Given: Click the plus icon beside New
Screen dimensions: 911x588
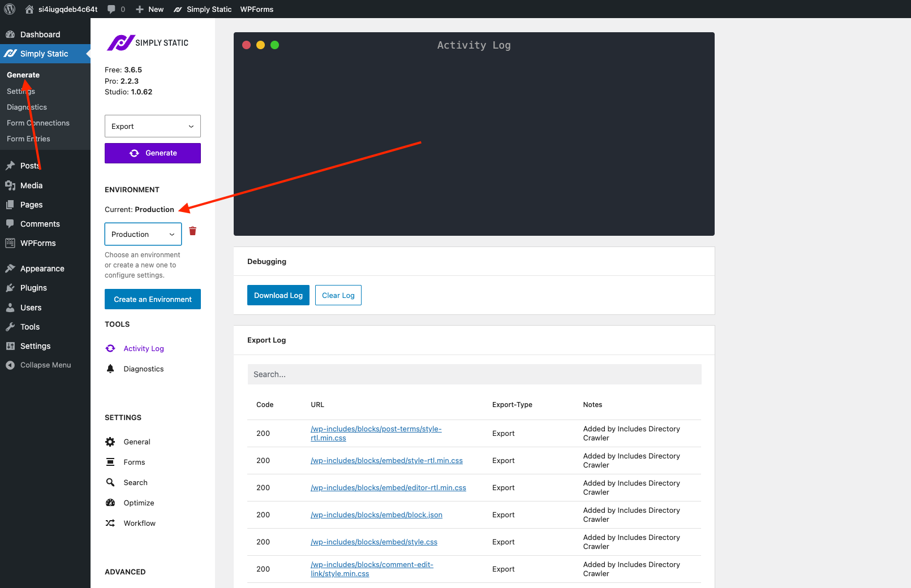Looking at the screenshot, I should 140,9.
